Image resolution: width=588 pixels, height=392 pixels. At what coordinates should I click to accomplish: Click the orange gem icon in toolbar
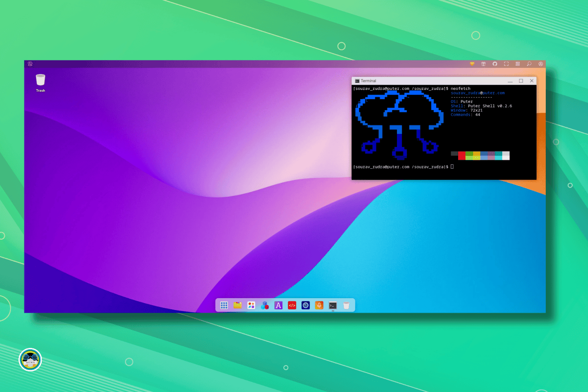(472, 64)
